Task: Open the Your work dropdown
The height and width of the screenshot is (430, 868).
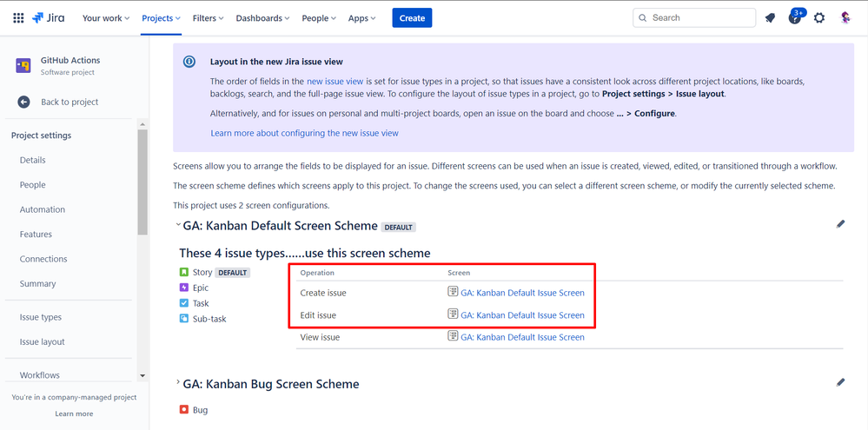Action: tap(106, 18)
